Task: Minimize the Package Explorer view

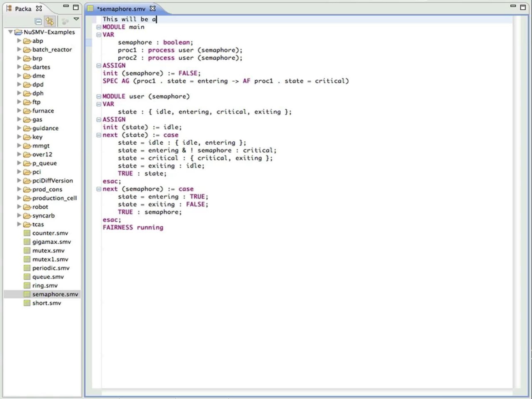Action: tap(66, 6)
